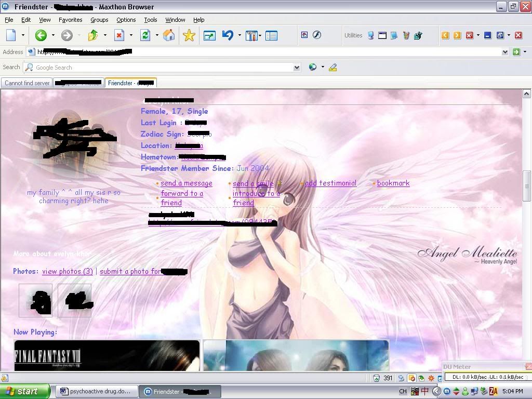532x399 pixels.
Task: Open dropdown arrow next to Stop icon
Action: (x=131, y=35)
